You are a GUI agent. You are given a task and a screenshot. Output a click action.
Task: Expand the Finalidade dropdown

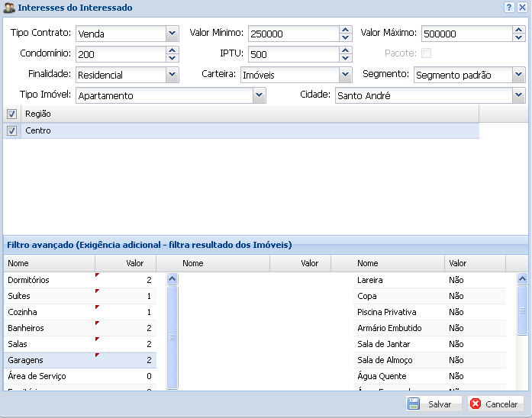click(x=172, y=75)
